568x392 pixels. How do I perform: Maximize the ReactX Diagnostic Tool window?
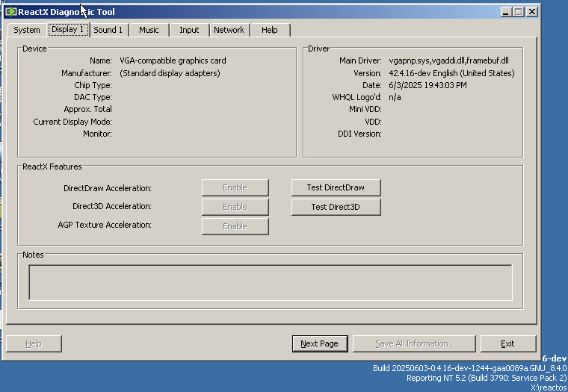pos(519,12)
